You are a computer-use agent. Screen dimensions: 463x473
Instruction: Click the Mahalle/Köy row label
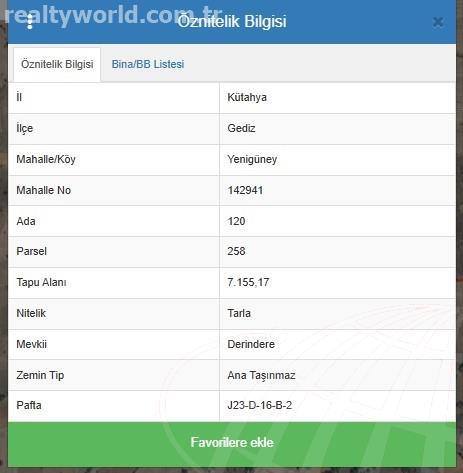(x=46, y=159)
